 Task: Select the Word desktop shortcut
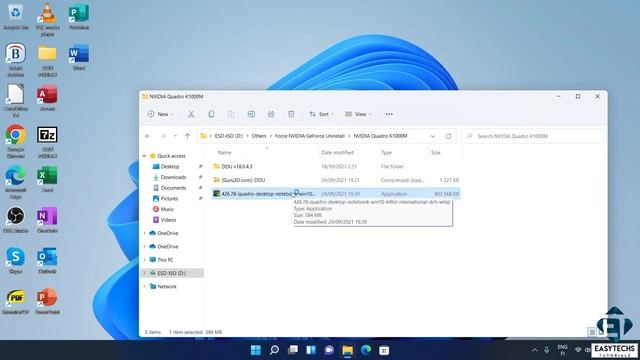pyautogui.click(x=79, y=57)
